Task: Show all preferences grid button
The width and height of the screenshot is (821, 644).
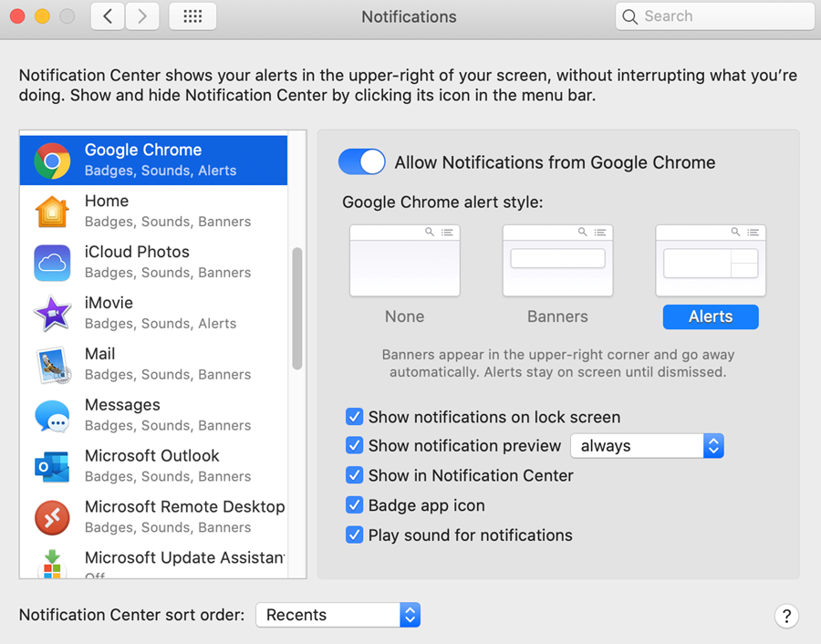Action: pyautogui.click(x=192, y=16)
